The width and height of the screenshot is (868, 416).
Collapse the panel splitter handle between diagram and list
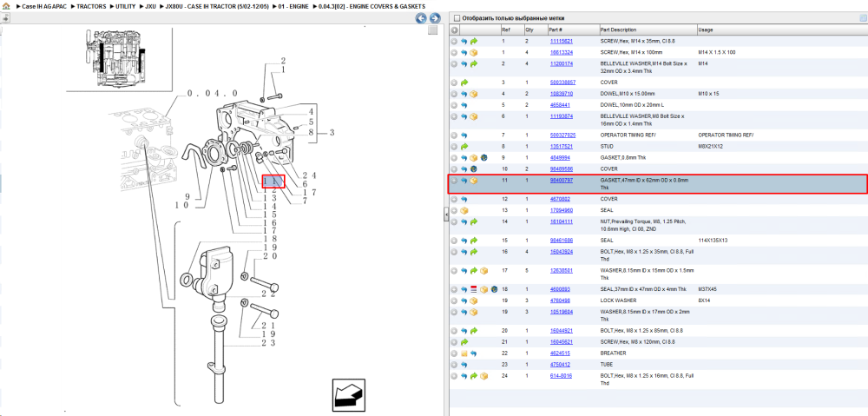445,215
